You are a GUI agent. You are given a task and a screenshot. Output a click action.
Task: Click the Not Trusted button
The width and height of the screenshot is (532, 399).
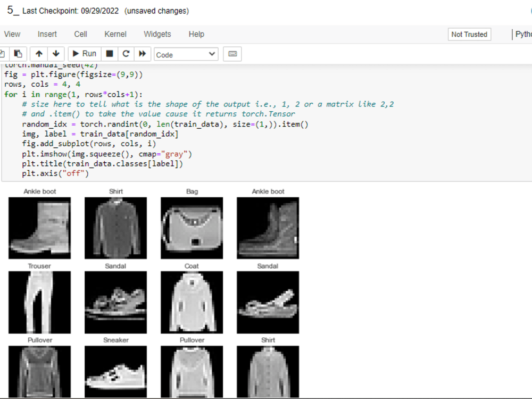[469, 34]
